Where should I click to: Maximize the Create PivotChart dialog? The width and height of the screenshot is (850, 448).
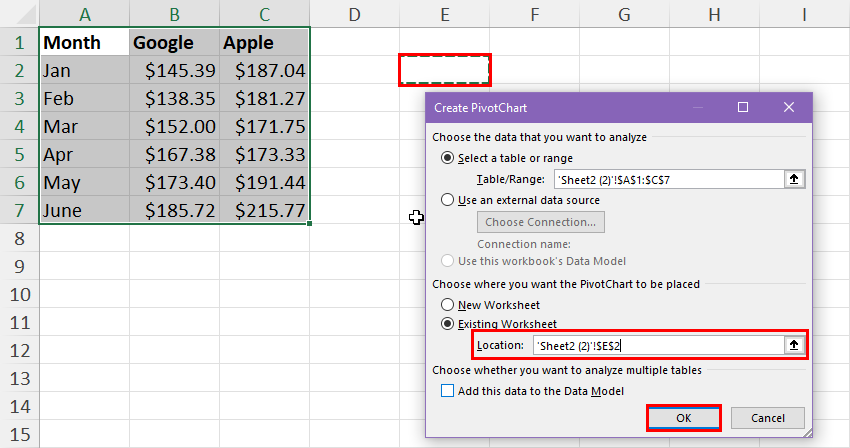[743, 107]
